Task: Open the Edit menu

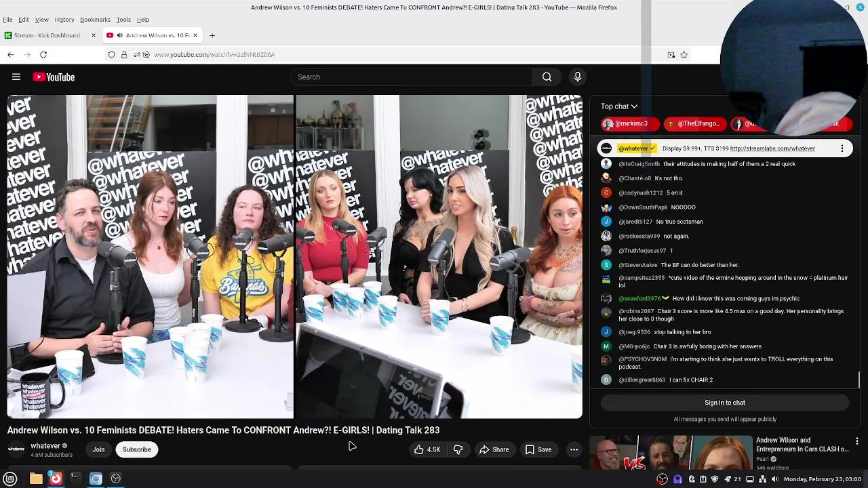Action: click(24, 20)
